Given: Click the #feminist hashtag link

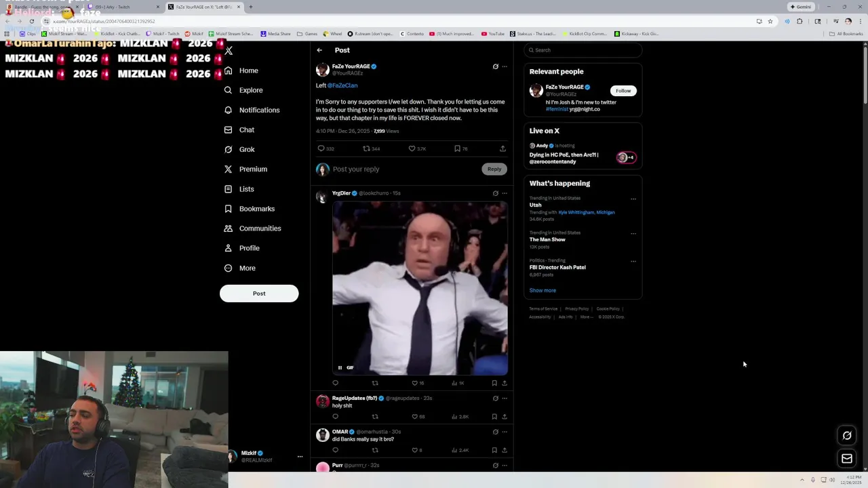Looking at the screenshot, I should click(x=557, y=109).
